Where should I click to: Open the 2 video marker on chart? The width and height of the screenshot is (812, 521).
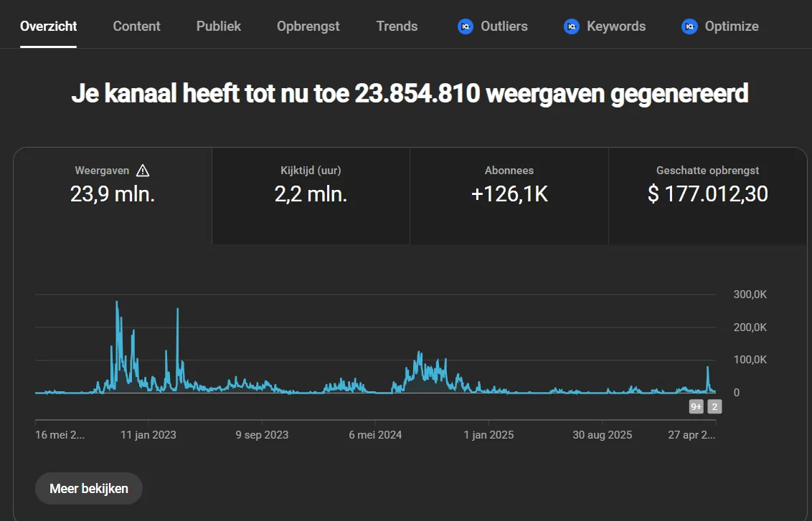(x=714, y=406)
